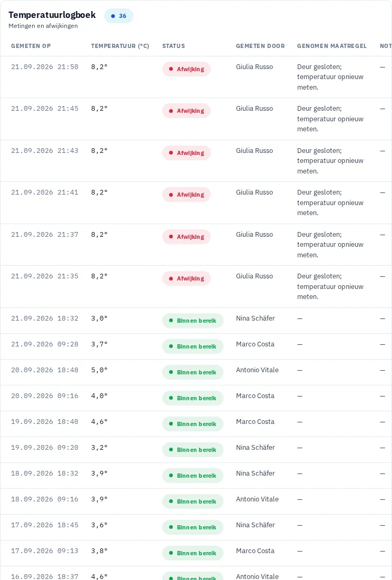
Task: Click Nina Schäfer in the 21.09.2026 18:32 row
Action: (x=256, y=318)
